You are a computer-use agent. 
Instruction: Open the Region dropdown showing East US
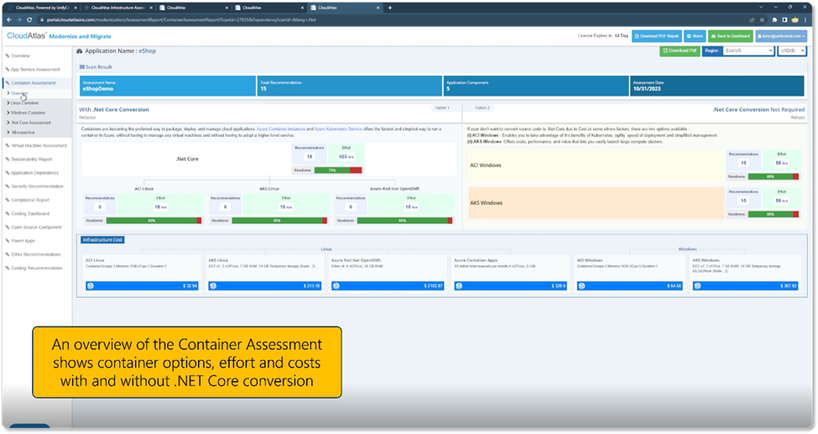[748, 51]
